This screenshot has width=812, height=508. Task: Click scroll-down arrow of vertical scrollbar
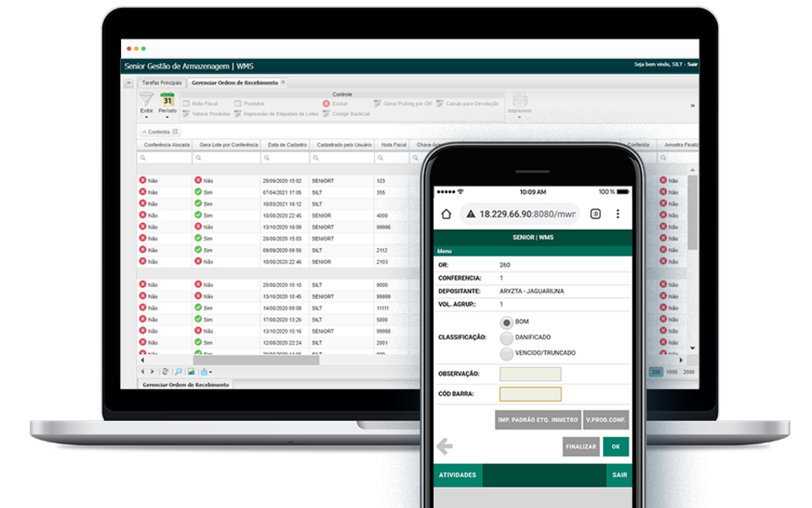coord(693,348)
